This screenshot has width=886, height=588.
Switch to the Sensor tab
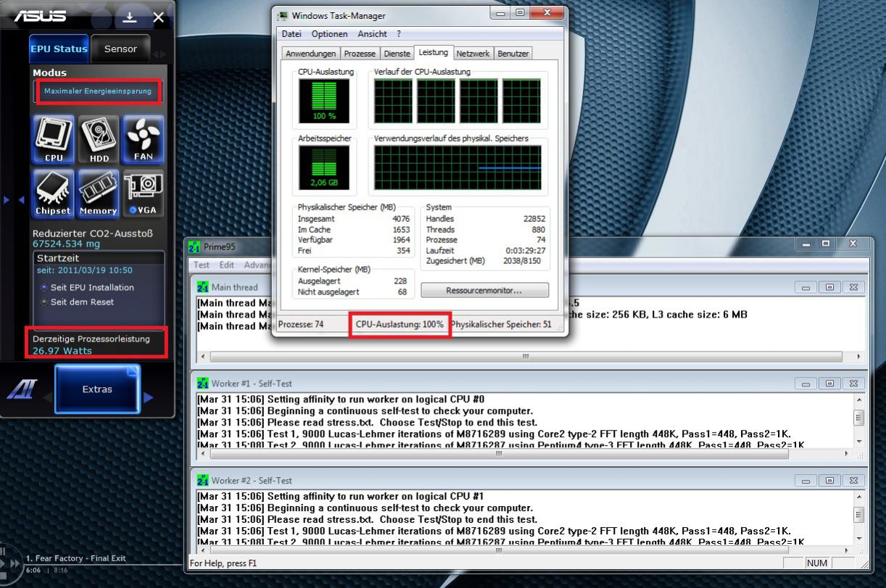pos(120,49)
